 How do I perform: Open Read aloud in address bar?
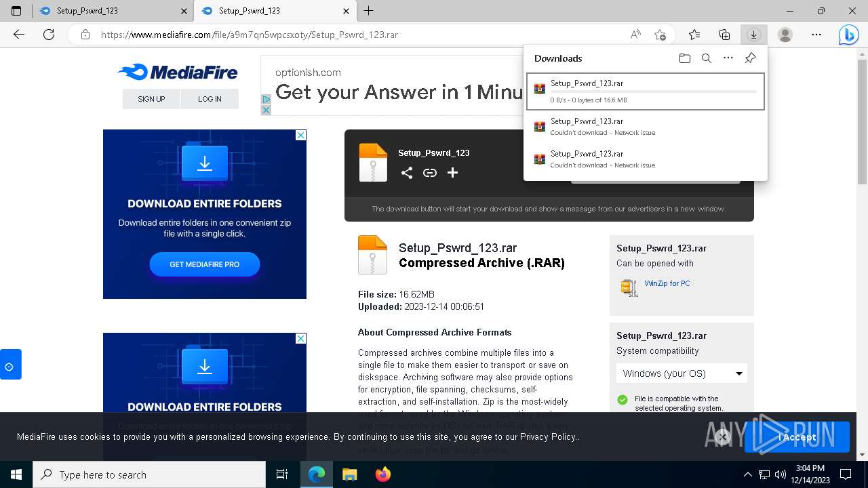coord(635,35)
